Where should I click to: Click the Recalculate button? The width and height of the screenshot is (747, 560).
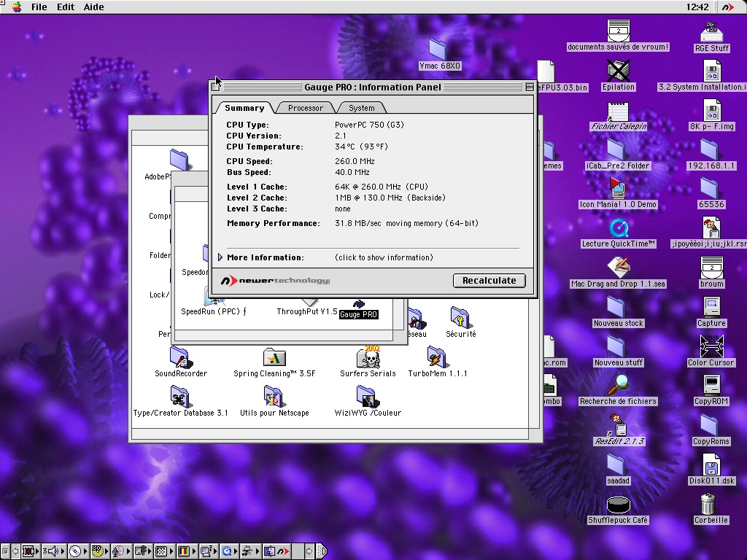pyautogui.click(x=489, y=281)
